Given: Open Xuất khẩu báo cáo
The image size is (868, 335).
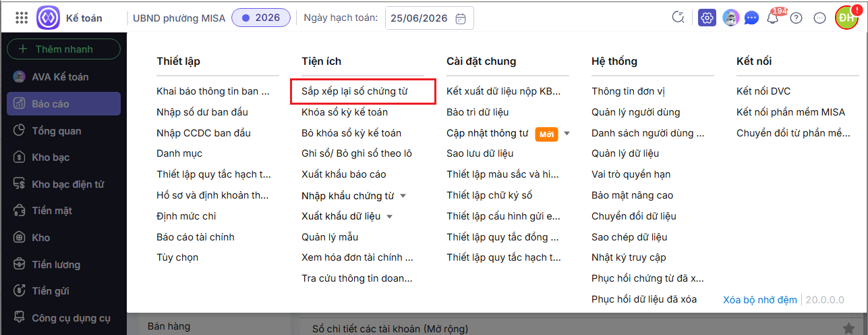Looking at the screenshot, I should 344,174.
